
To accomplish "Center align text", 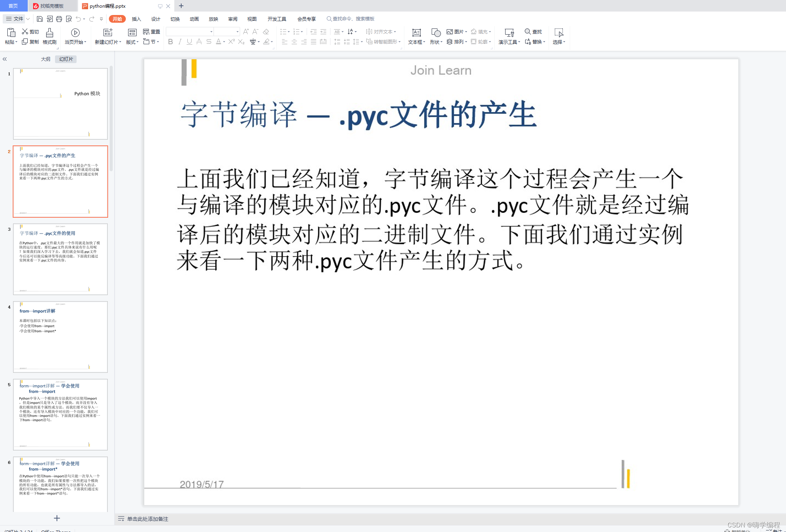I will (x=294, y=42).
